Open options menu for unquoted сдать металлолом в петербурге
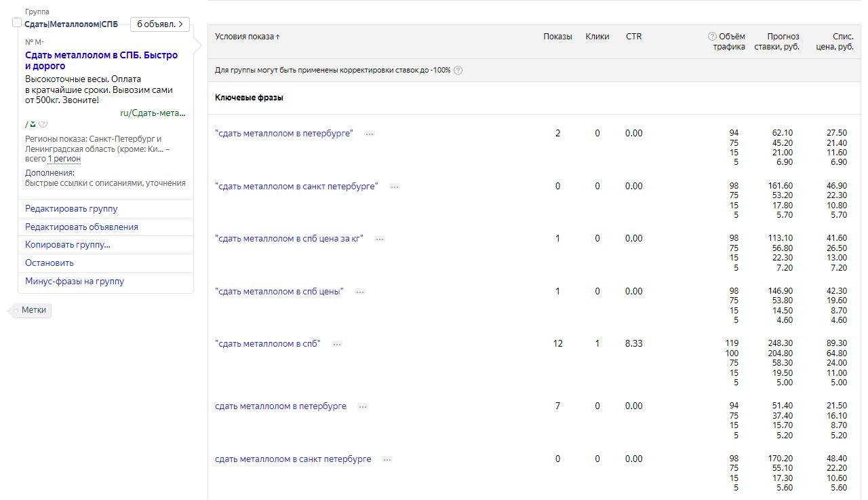The image size is (868, 500). pyautogui.click(x=363, y=406)
